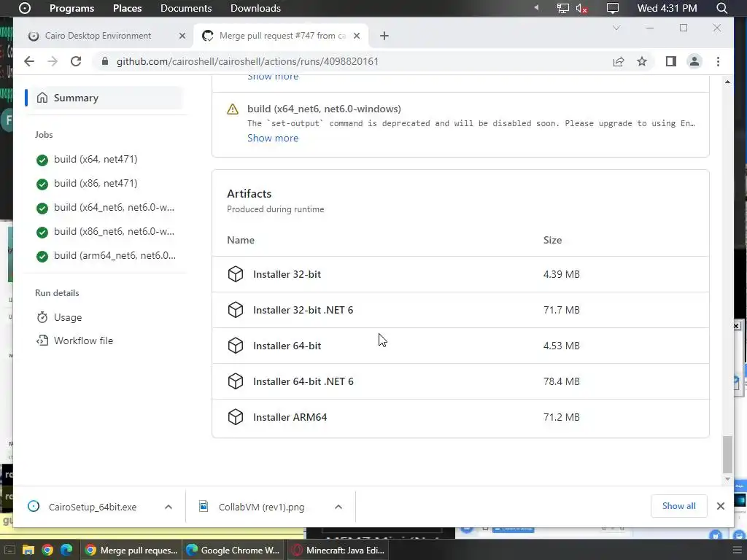Open the Chrome three-dot menu
This screenshot has height=560, width=747.
718,61
